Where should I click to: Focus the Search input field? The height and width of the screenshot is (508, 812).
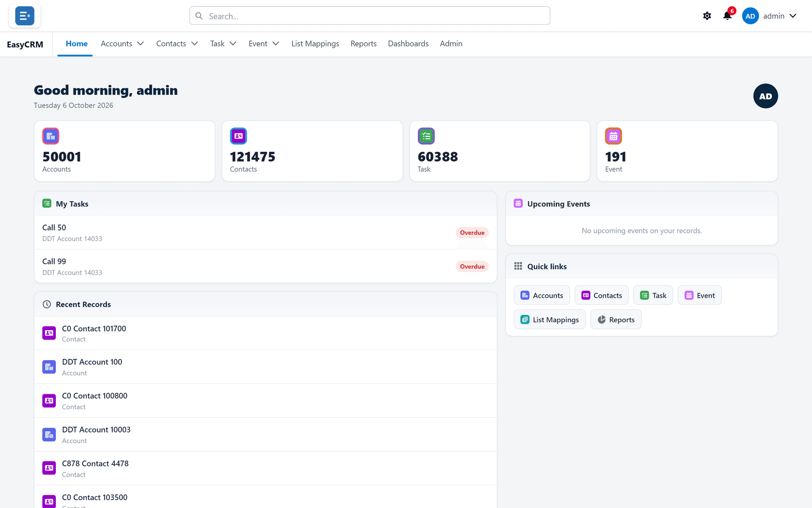tap(370, 16)
